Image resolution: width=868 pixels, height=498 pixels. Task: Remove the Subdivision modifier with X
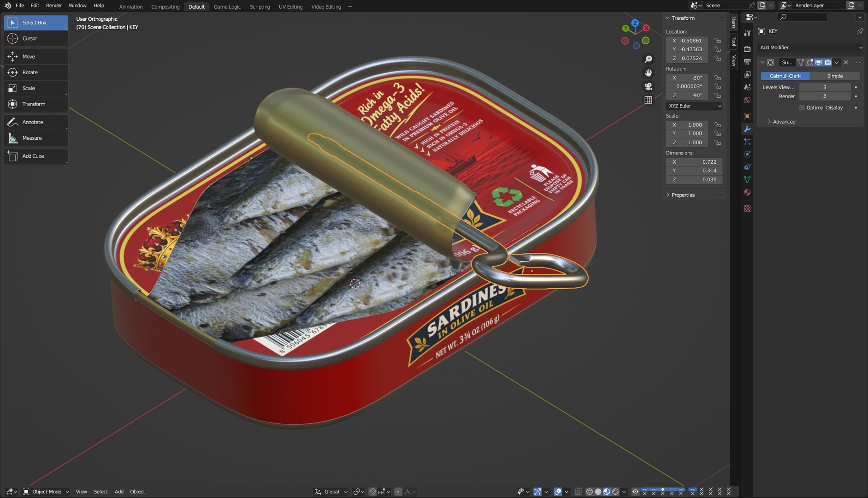(846, 62)
